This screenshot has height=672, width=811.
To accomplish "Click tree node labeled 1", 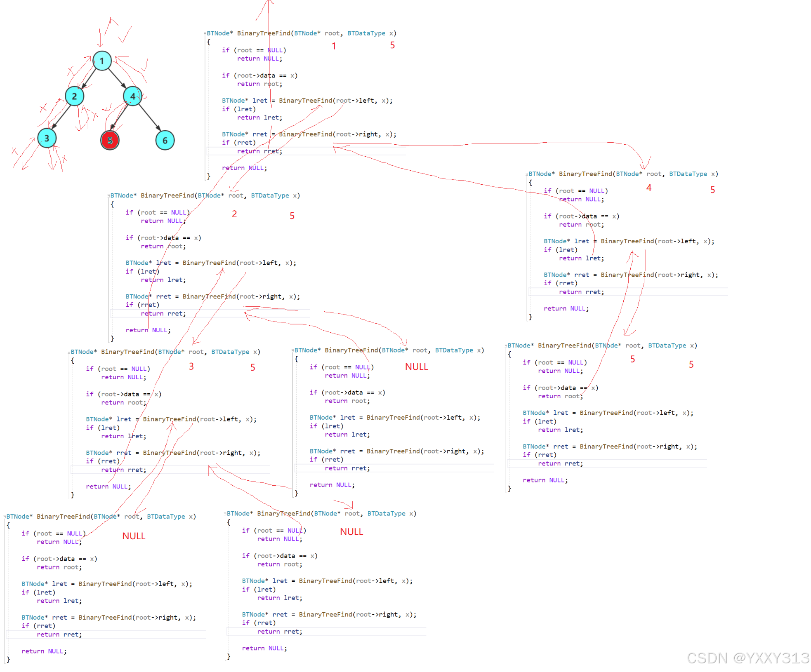I will pos(102,61).
